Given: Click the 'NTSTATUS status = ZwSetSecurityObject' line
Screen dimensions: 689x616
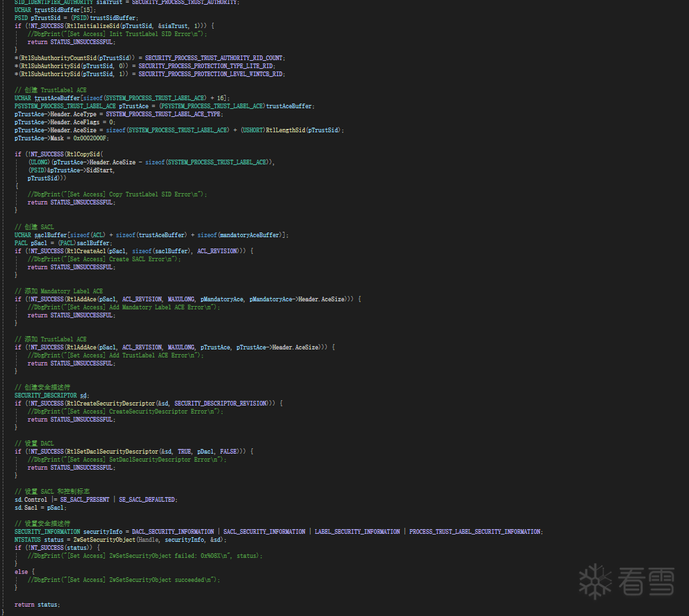Looking at the screenshot, I should [120, 540].
